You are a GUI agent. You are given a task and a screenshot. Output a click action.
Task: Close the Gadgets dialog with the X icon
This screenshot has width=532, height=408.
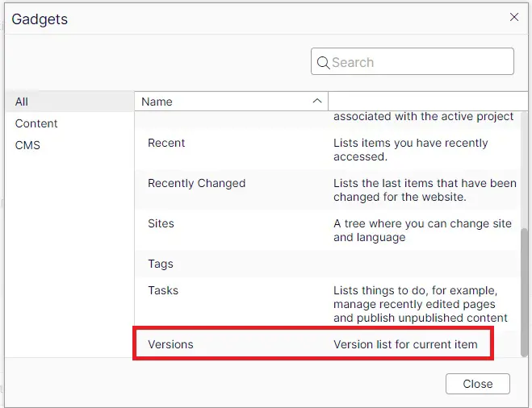(514, 17)
